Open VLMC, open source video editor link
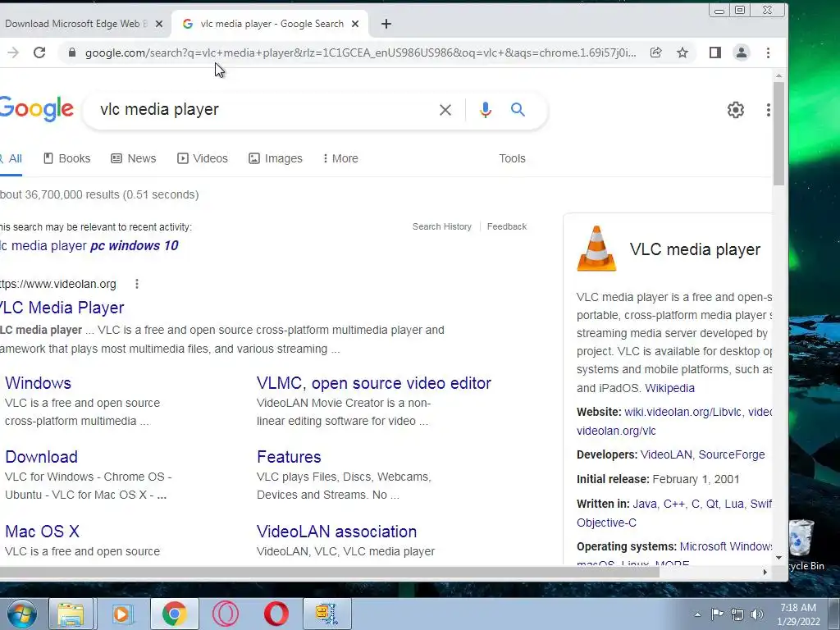The image size is (840, 630). coord(374,383)
